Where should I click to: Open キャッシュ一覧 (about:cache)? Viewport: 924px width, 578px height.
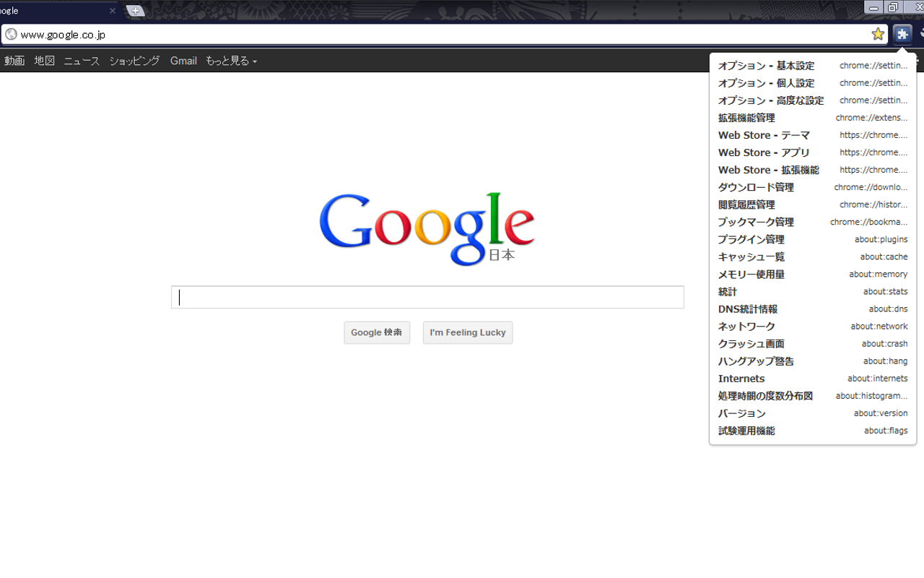coord(813,256)
